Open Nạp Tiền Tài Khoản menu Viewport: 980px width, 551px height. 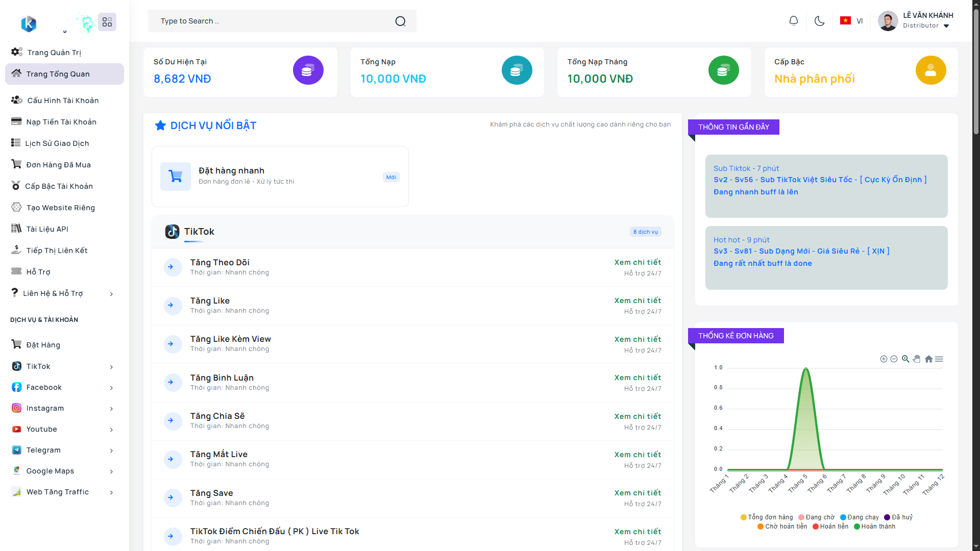click(61, 122)
